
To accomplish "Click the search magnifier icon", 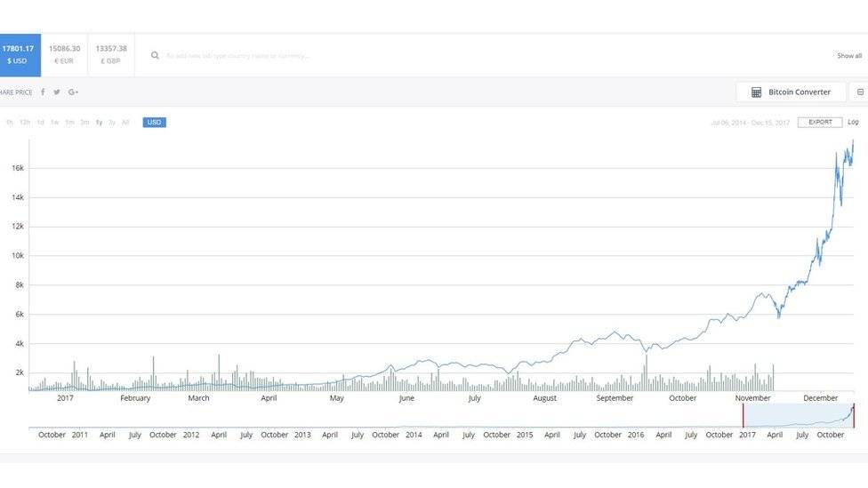I will (155, 55).
